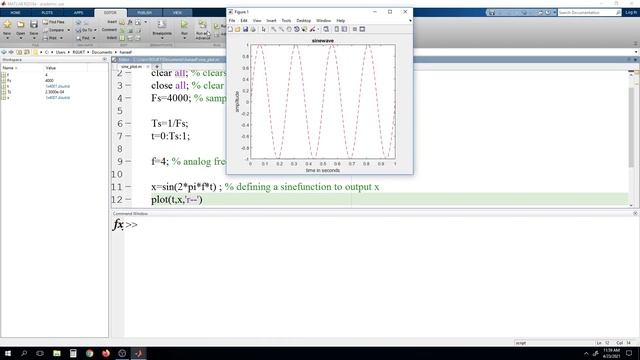Click the New Figure icon in the figure toolbar
The image size is (640, 360).
[230, 29]
